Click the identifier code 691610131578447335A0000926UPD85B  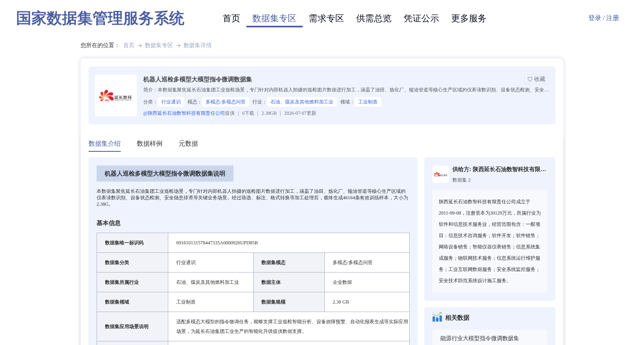click(x=217, y=243)
